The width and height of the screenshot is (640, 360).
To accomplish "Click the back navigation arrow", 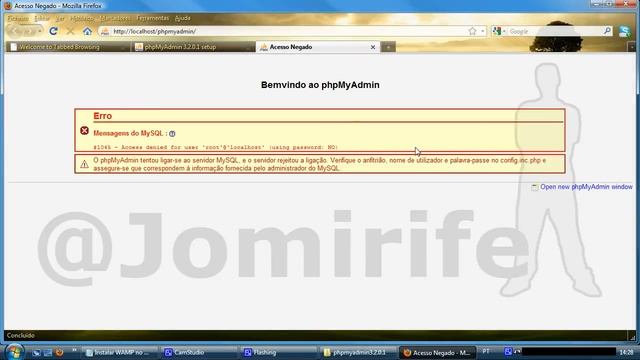I will (x=14, y=31).
